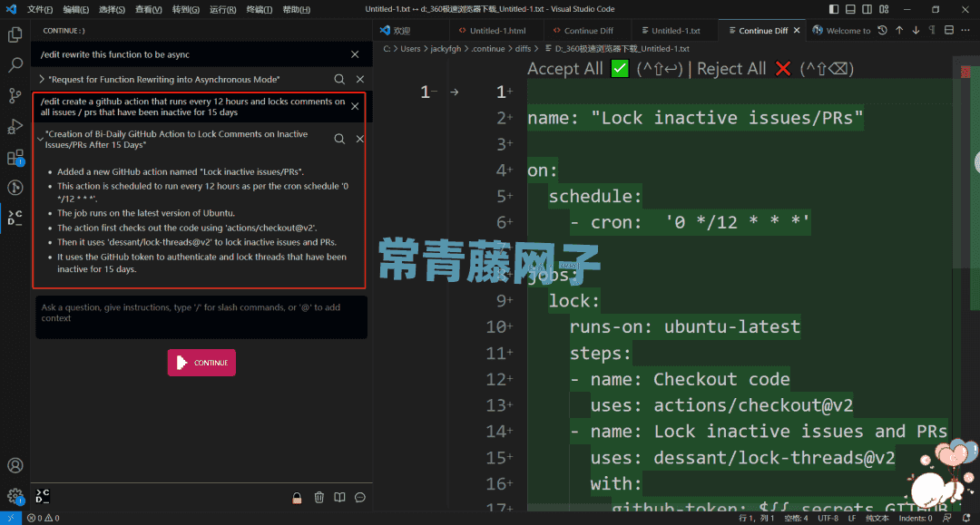This screenshot has width=980, height=525.
Task: Toggle the primary side bar visibility
Action: (834, 9)
